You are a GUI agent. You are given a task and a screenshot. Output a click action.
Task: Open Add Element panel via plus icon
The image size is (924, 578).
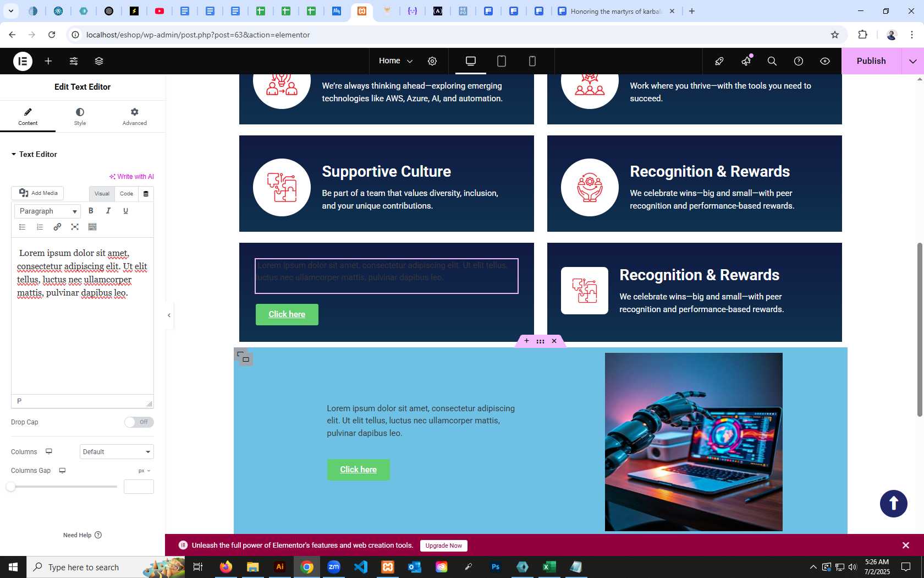pyautogui.click(x=48, y=61)
